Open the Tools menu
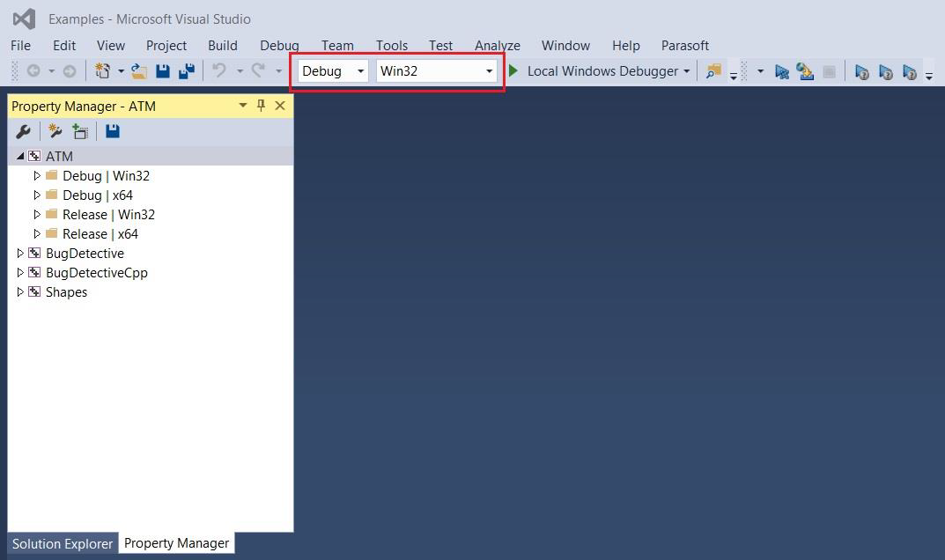The image size is (945, 560). pyautogui.click(x=392, y=46)
